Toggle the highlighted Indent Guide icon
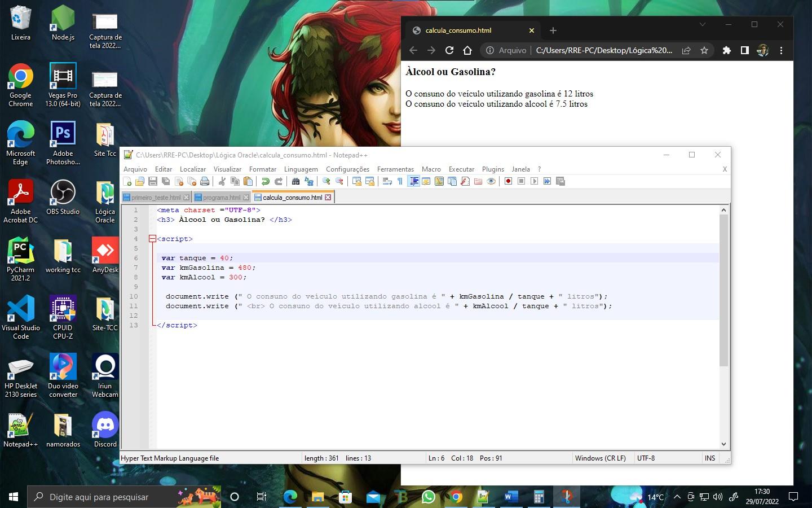The height and width of the screenshot is (508, 812). pyautogui.click(x=413, y=181)
